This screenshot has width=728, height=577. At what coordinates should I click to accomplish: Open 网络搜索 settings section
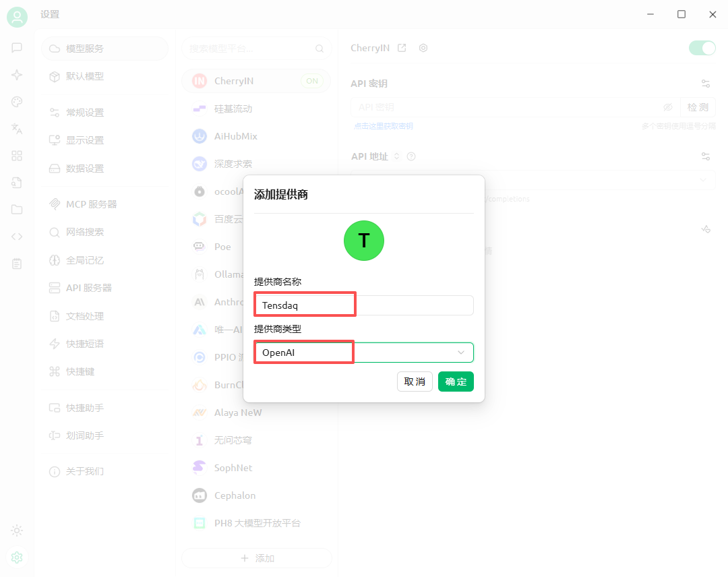pos(104,232)
